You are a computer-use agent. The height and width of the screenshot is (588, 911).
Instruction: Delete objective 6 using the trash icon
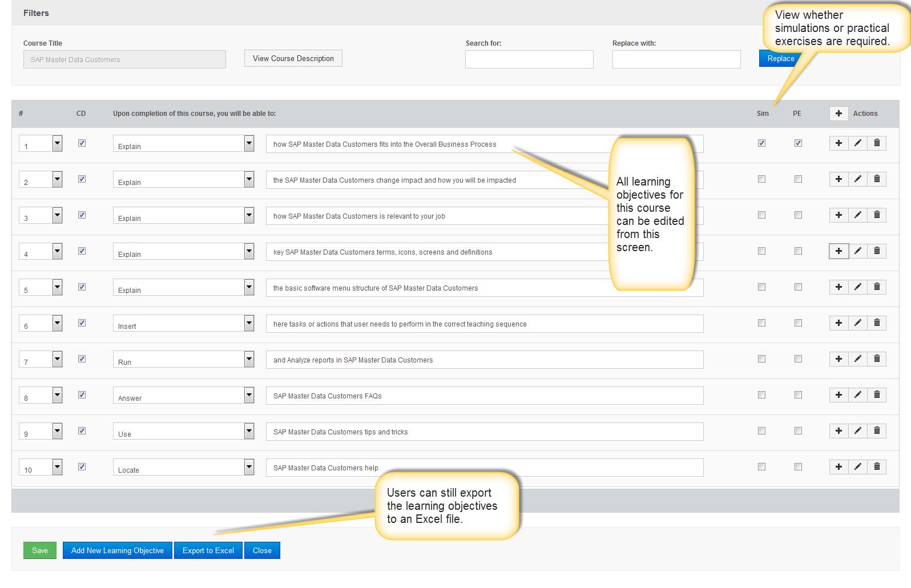[877, 323]
